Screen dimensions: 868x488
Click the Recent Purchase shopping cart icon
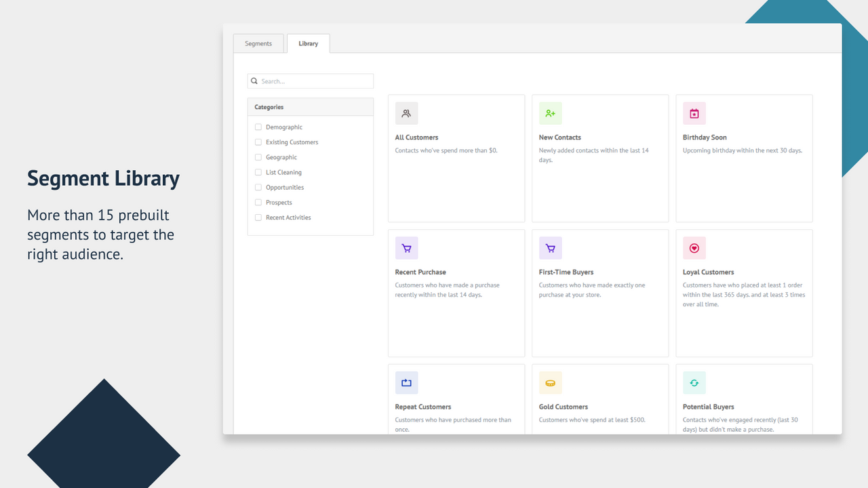click(x=406, y=247)
